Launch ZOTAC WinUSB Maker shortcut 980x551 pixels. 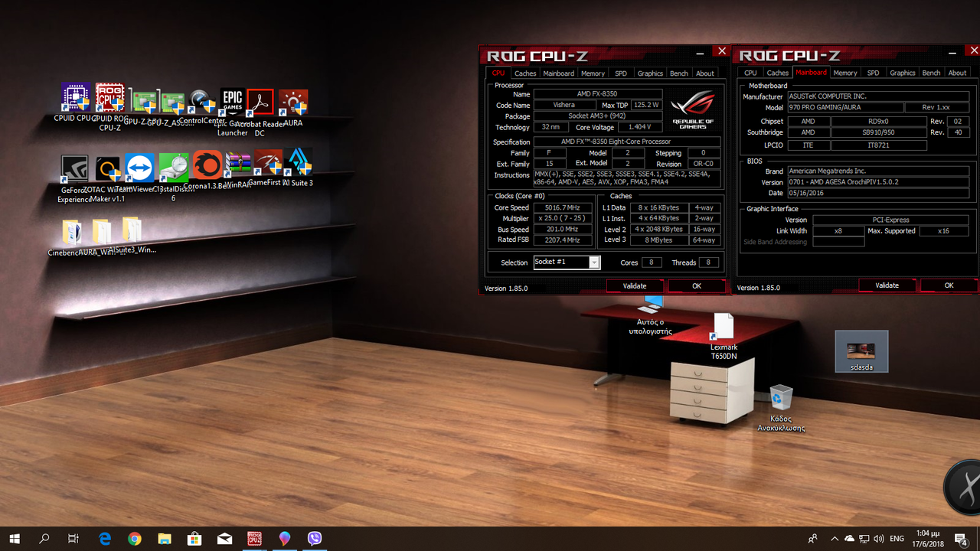point(108,168)
